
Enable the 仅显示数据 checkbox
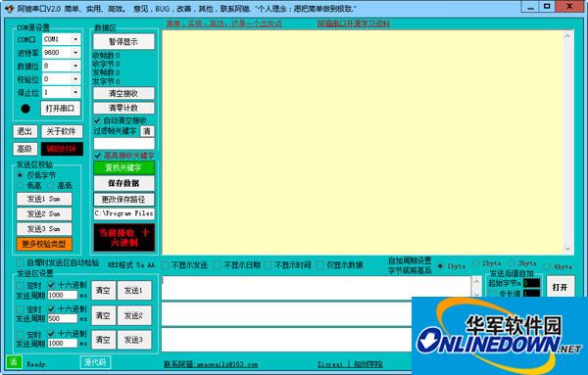pos(319,265)
